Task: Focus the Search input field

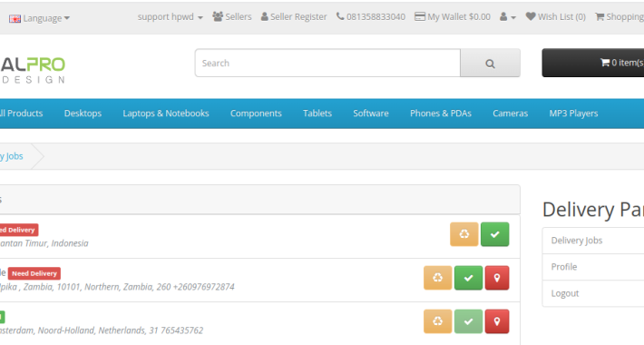Action: [x=327, y=63]
